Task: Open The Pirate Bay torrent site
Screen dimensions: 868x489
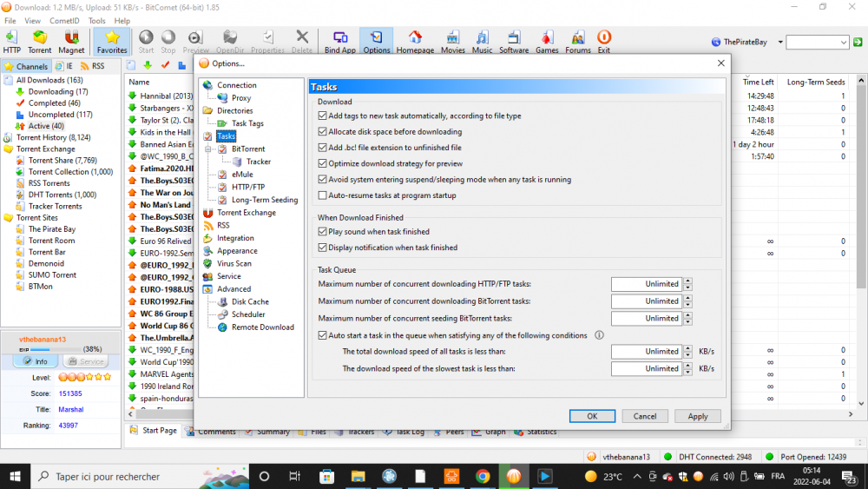Action: point(51,229)
